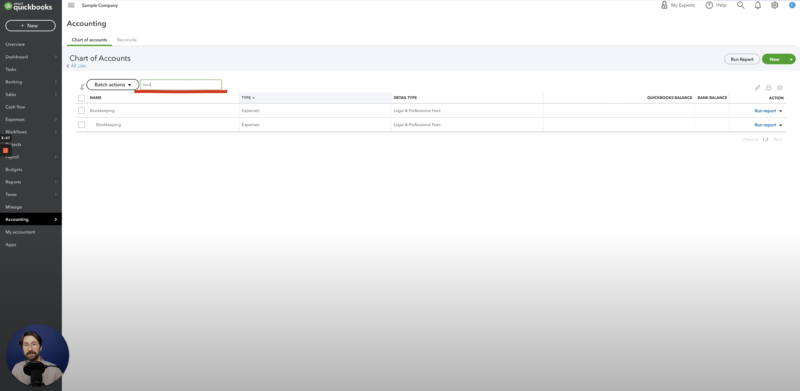
Task: Click Next in table pagination
Action: pos(778,139)
